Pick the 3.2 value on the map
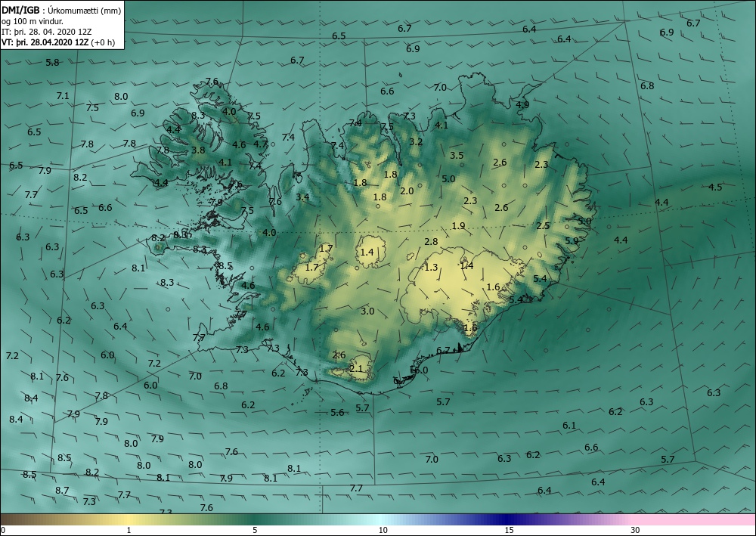 tap(416, 141)
